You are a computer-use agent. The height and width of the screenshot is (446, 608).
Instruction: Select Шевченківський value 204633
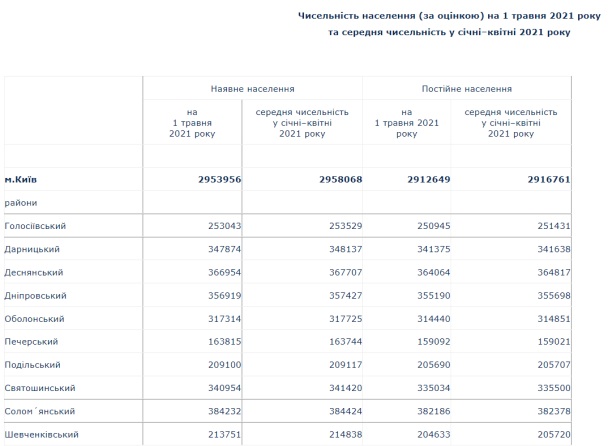(434, 435)
